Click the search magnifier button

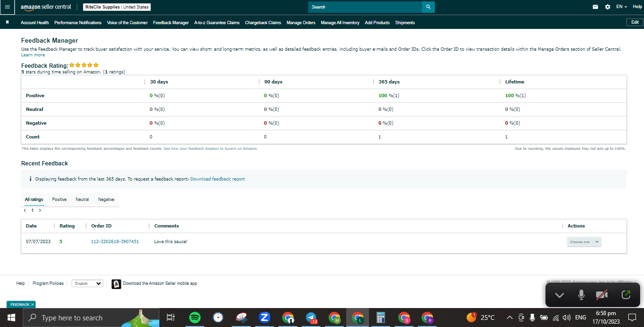(x=428, y=7)
